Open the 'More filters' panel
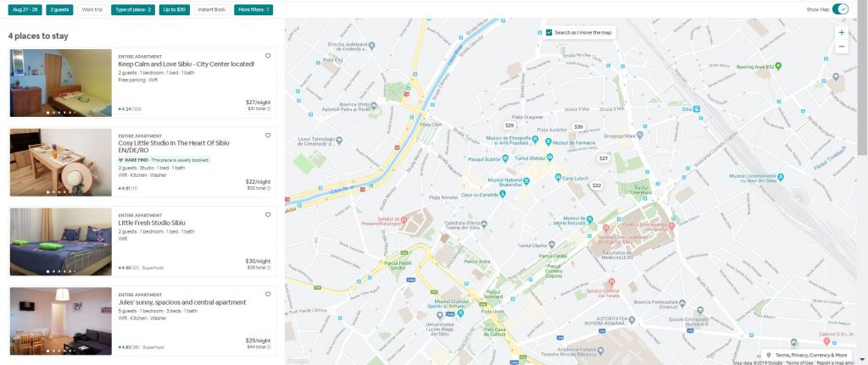The height and width of the screenshot is (365, 868). [253, 9]
